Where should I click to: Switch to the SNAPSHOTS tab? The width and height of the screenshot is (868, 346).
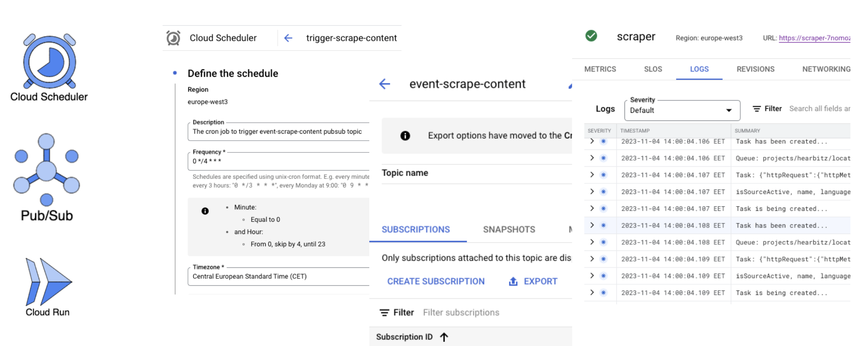tap(509, 230)
